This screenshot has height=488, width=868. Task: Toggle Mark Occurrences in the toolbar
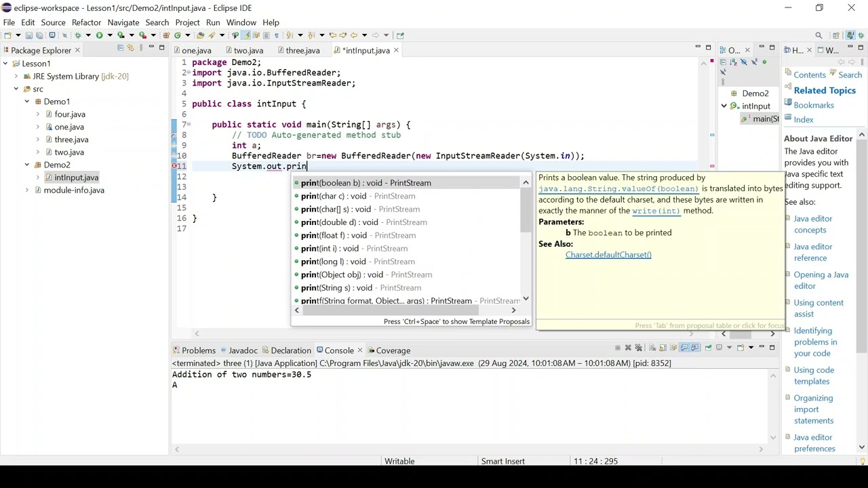click(x=245, y=35)
